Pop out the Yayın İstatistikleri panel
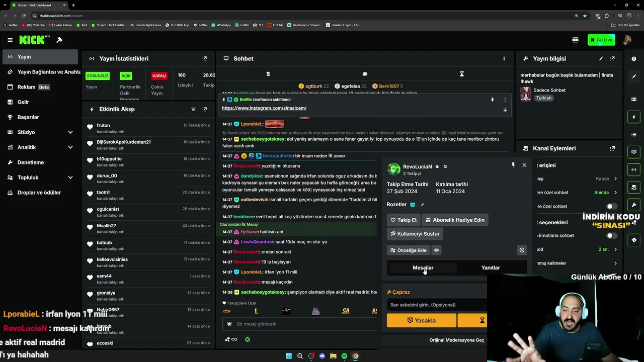The image size is (644, 362). click(204, 59)
